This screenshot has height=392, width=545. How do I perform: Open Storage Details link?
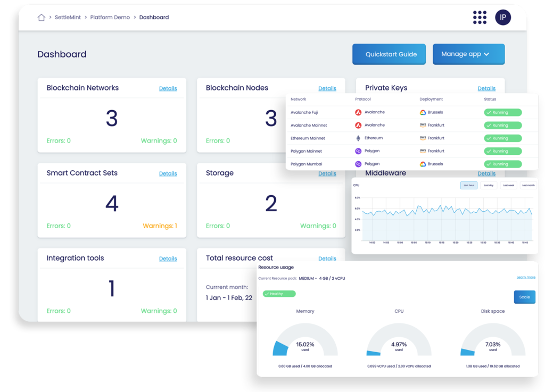[x=327, y=173]
